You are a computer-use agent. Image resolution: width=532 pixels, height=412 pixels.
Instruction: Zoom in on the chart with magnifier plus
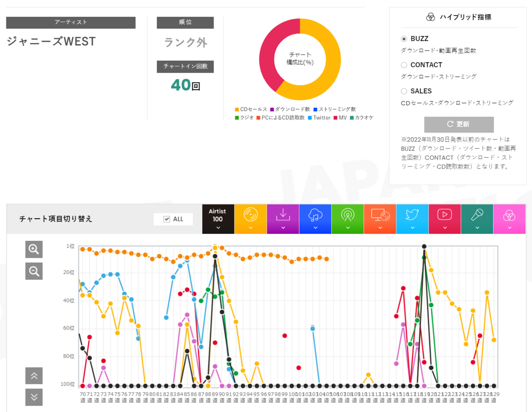[34, 250]
